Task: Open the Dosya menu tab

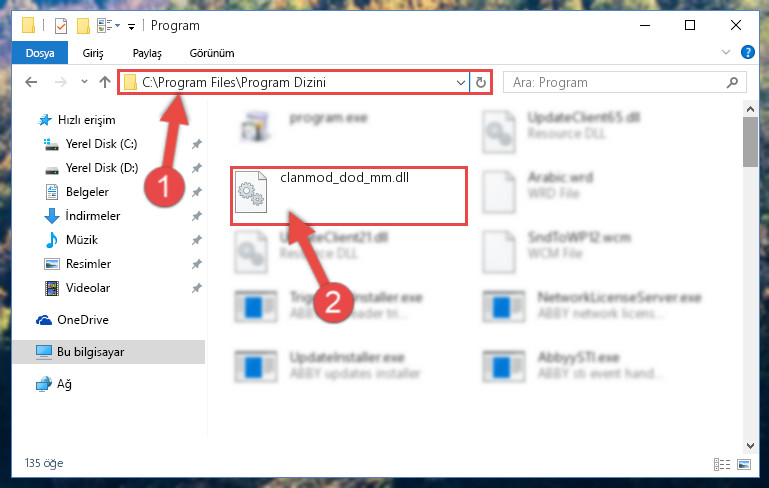Action: click(x=40, y=53)
